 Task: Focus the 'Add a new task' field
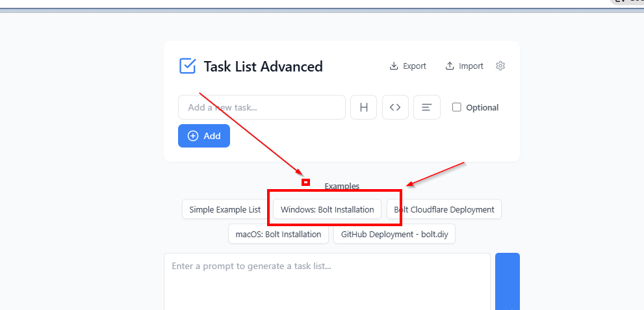(x=261, y=107)
